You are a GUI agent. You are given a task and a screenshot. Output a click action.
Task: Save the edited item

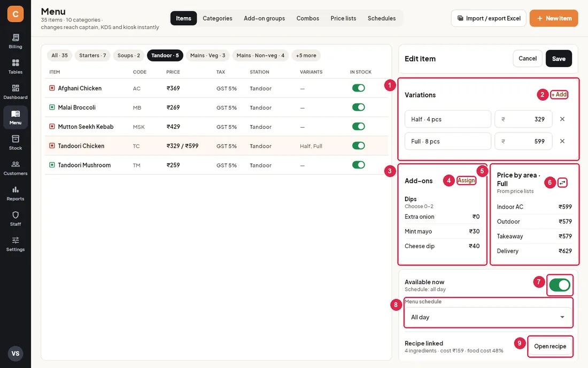click(x=559, y=58)
